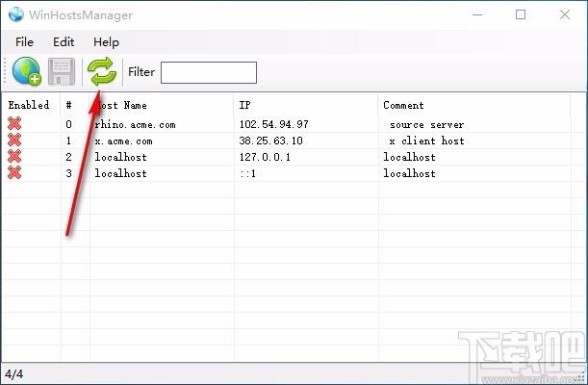This screenshot has height=385, width=588.
Task: Click IP address 127.0.0.1
Action: coord(265,157)
